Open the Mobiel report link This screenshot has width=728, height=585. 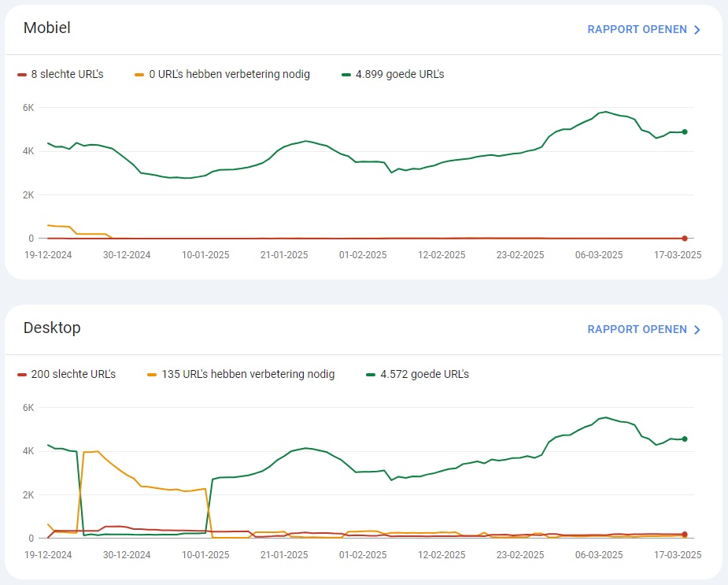644,29
